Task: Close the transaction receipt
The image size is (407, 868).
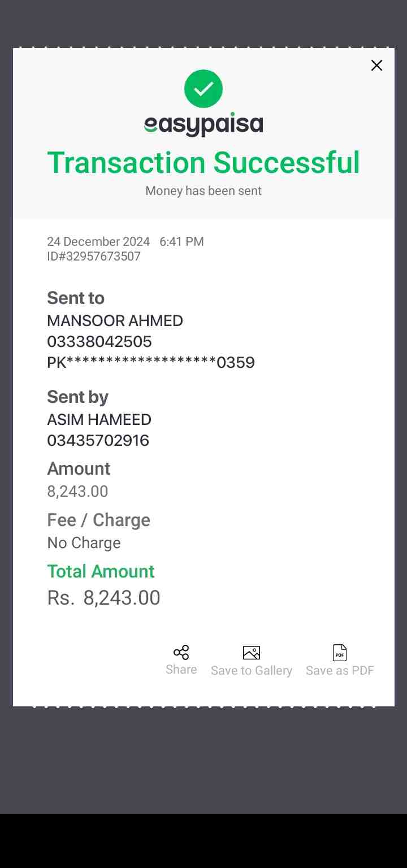Action: [376, 66]
